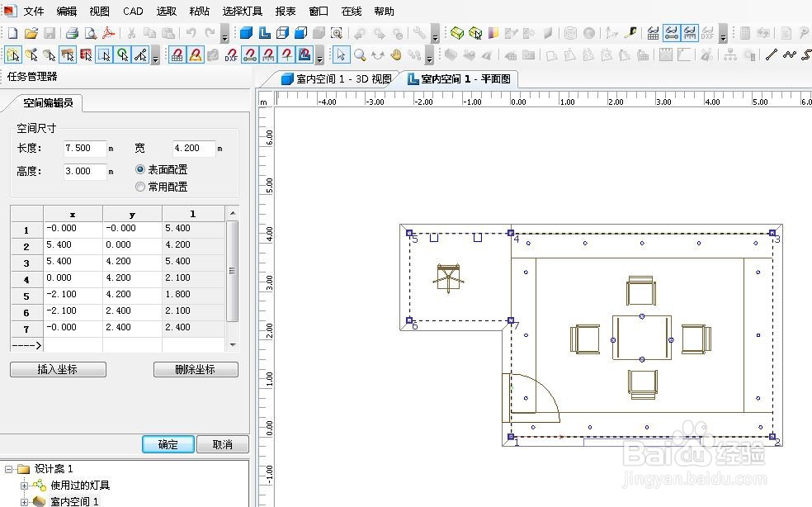This screenshot has width=812, height=507.
Task: Open the CAD menu
Action: (133, 11)
